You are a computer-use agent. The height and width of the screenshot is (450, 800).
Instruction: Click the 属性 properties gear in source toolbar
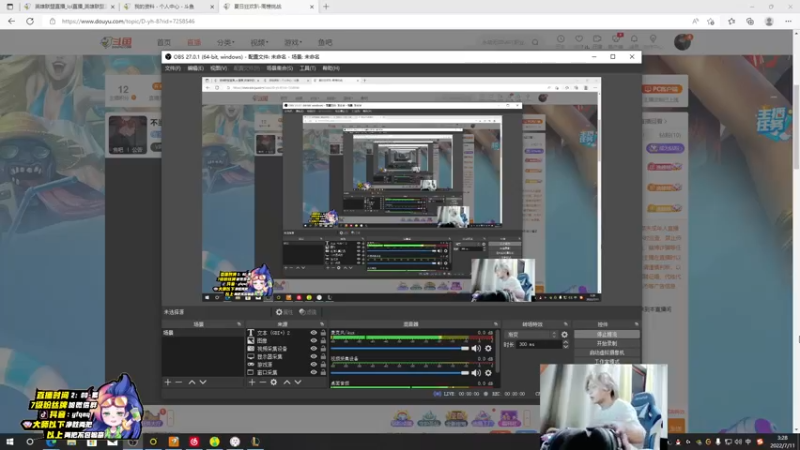click(284, 312)
